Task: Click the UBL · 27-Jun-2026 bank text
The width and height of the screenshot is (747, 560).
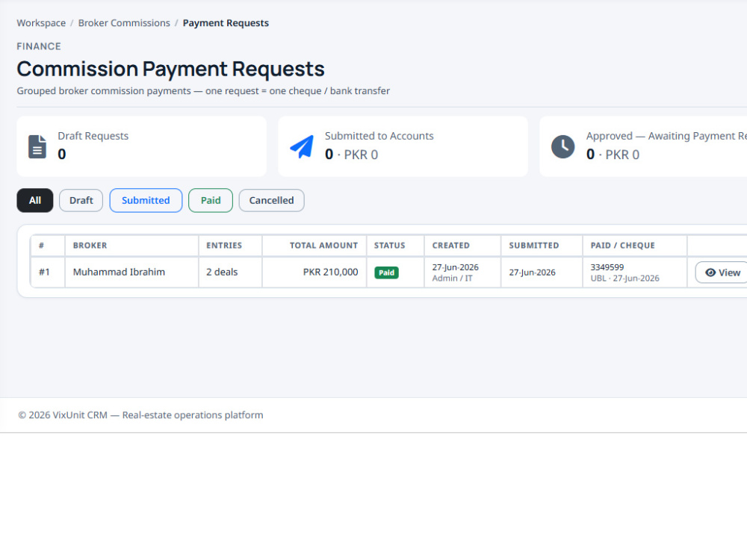Action: tap(625, 278)
